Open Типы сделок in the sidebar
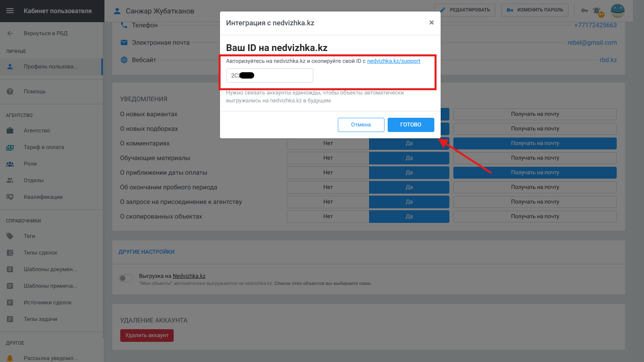 (x=51, y=253)
